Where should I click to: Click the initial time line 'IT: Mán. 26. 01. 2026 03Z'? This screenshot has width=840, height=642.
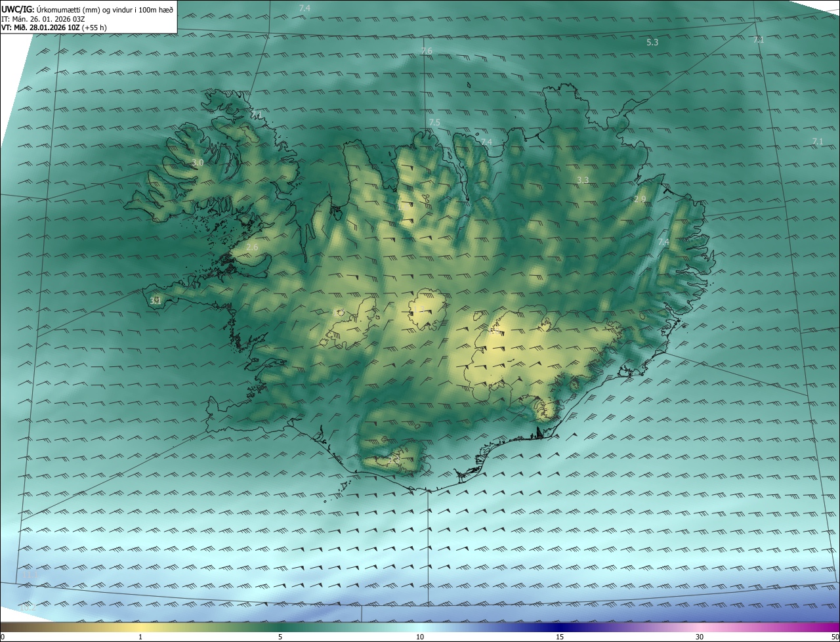[x=43, y=19]
